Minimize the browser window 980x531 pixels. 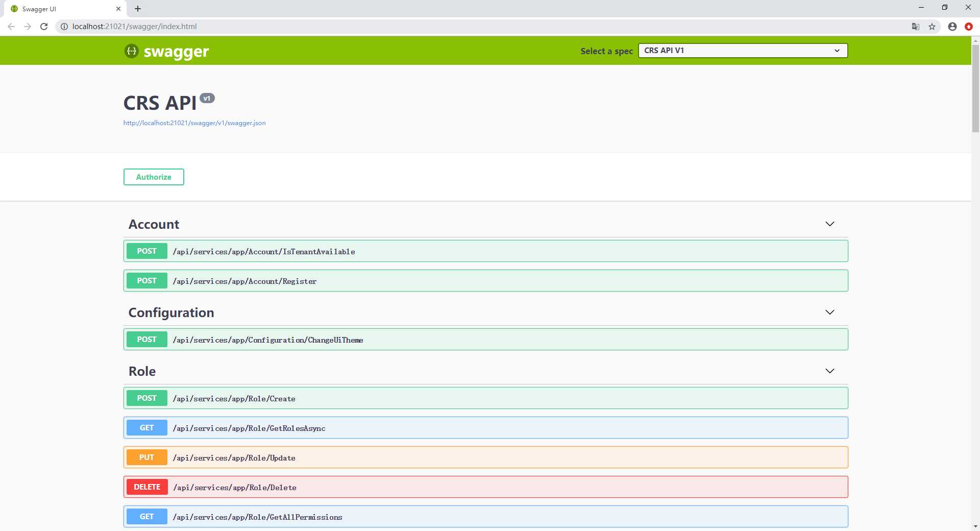(x=921, y=7)
